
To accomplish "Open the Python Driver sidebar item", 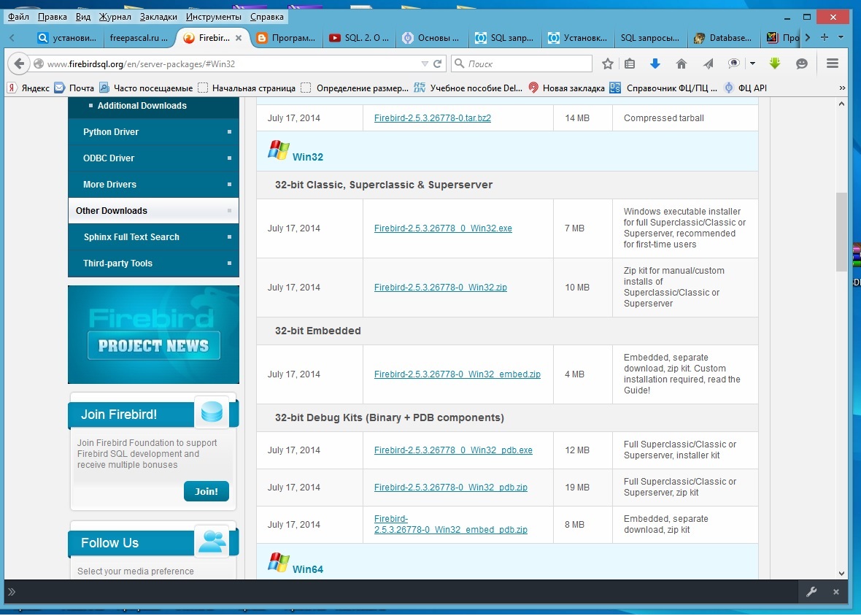I will tap(111, 132).
